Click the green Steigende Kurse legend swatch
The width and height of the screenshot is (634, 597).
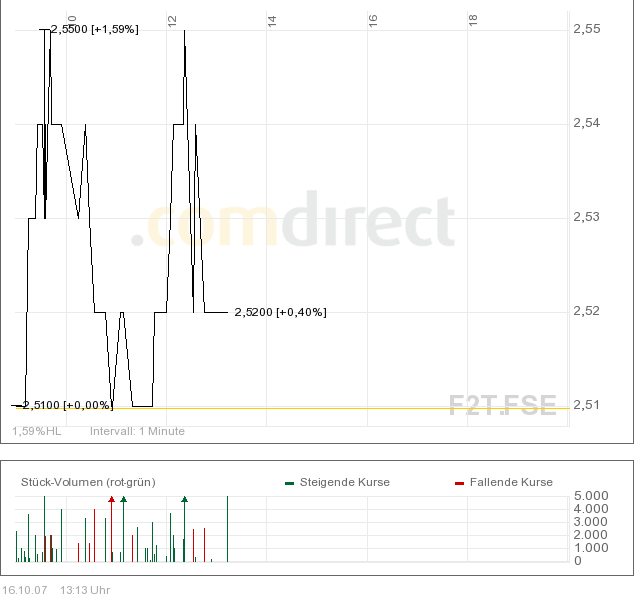coord(290,483)
